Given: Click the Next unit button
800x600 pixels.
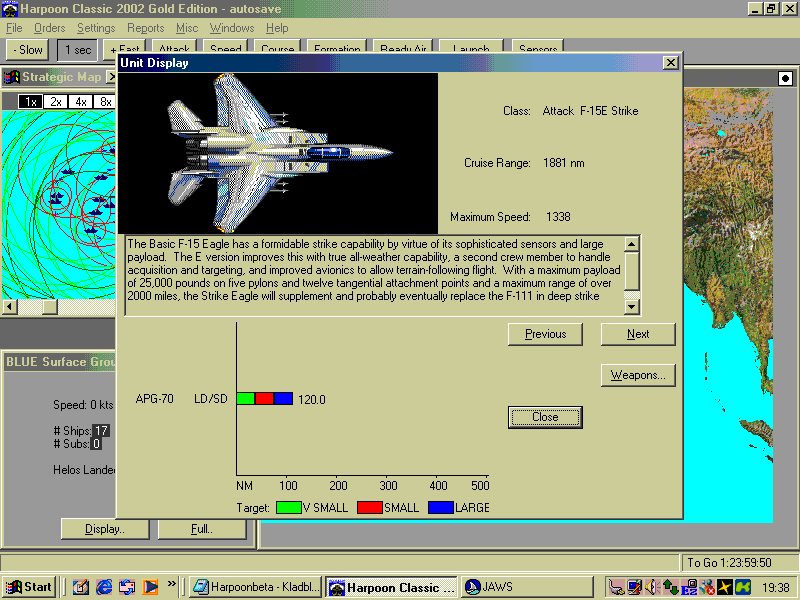Looking at the screenshot, I should tap(638, 334).
